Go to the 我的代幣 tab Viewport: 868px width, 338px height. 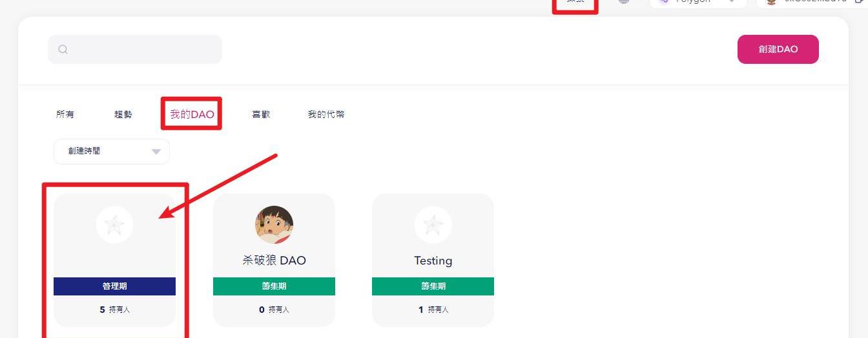(326, 115)
